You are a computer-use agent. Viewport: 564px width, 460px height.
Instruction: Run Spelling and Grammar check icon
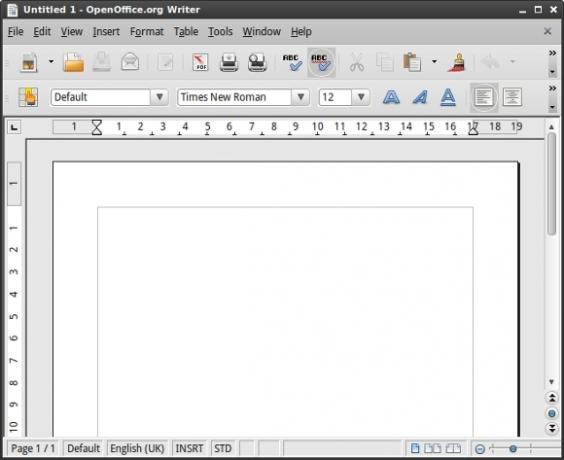[x=292, y=62]
